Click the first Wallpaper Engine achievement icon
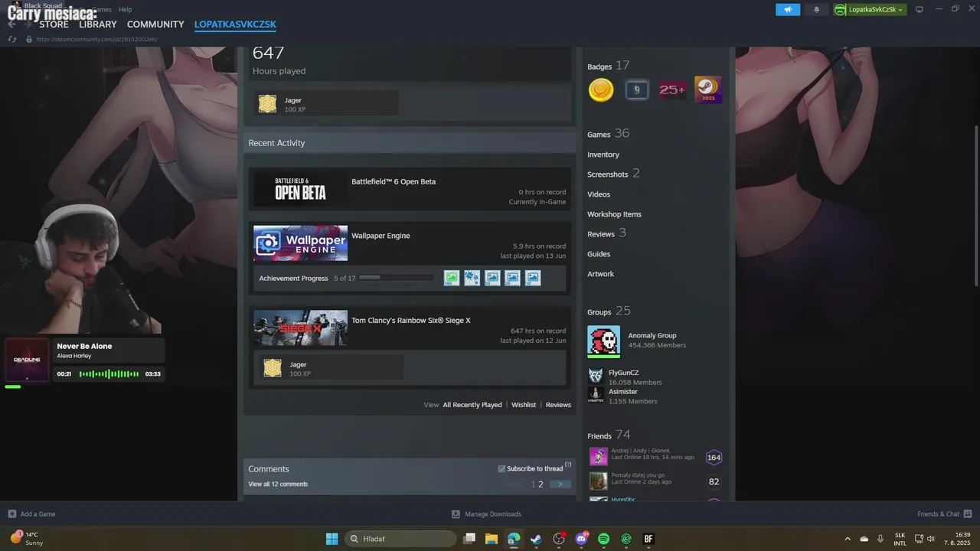980x551 pixels. (452, 278)
